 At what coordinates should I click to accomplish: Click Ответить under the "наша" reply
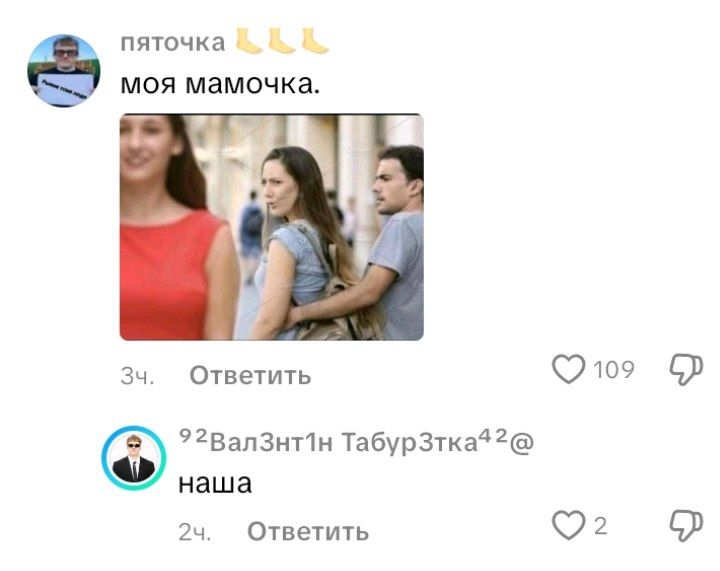[x=308, y=532]
